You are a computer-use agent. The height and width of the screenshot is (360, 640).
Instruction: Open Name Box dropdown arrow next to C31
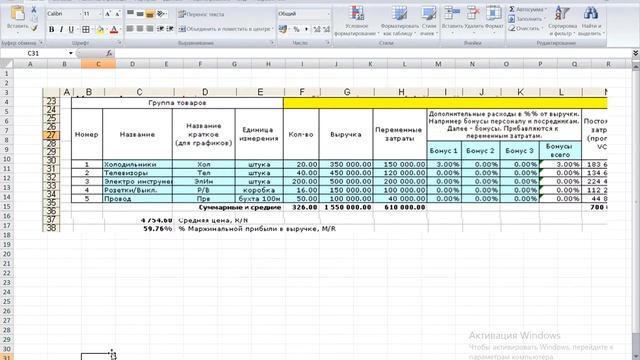pos(71,53)
